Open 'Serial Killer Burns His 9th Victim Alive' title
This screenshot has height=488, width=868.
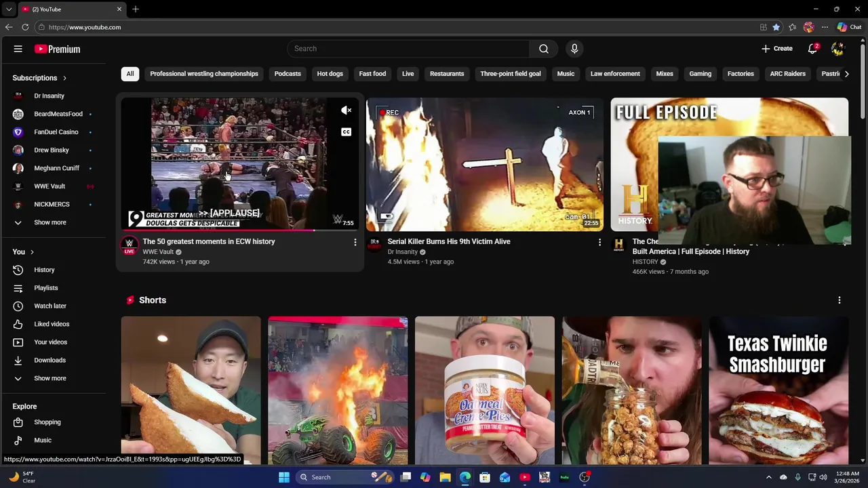[x=449, y=242]
